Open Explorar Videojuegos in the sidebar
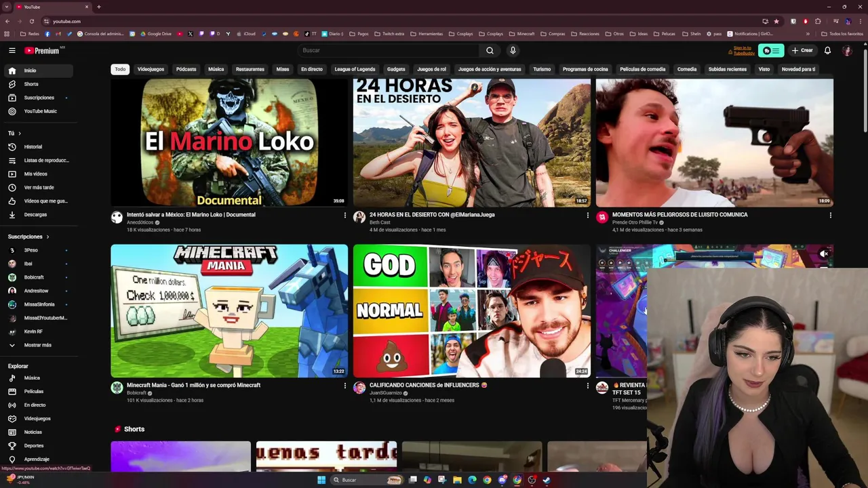868x488 pixels. 37,418
